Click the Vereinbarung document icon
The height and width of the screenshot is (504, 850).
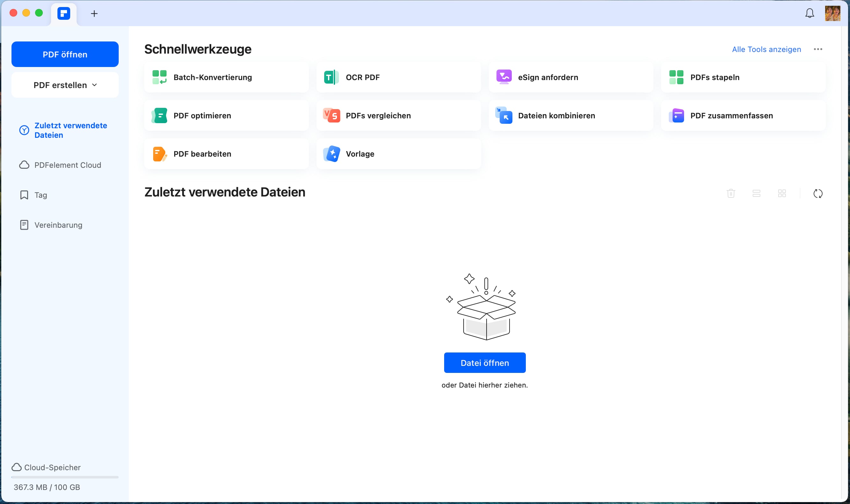click(24, 225)
